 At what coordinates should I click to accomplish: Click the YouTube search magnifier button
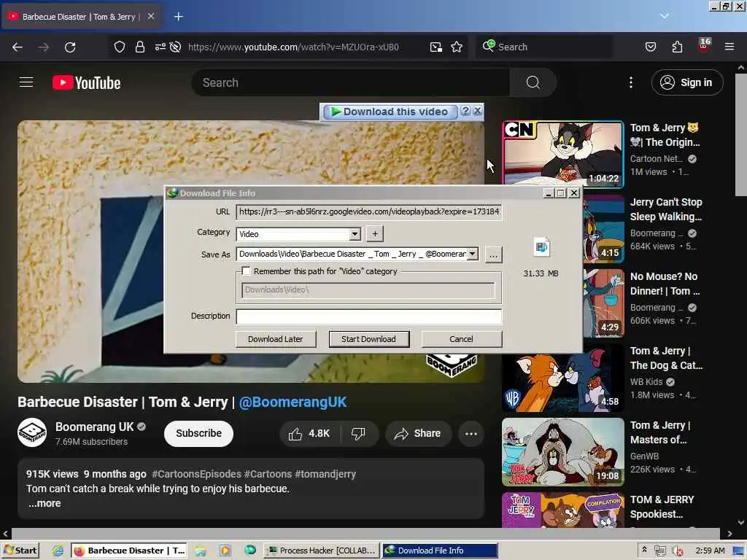click(x=533, y=82)
